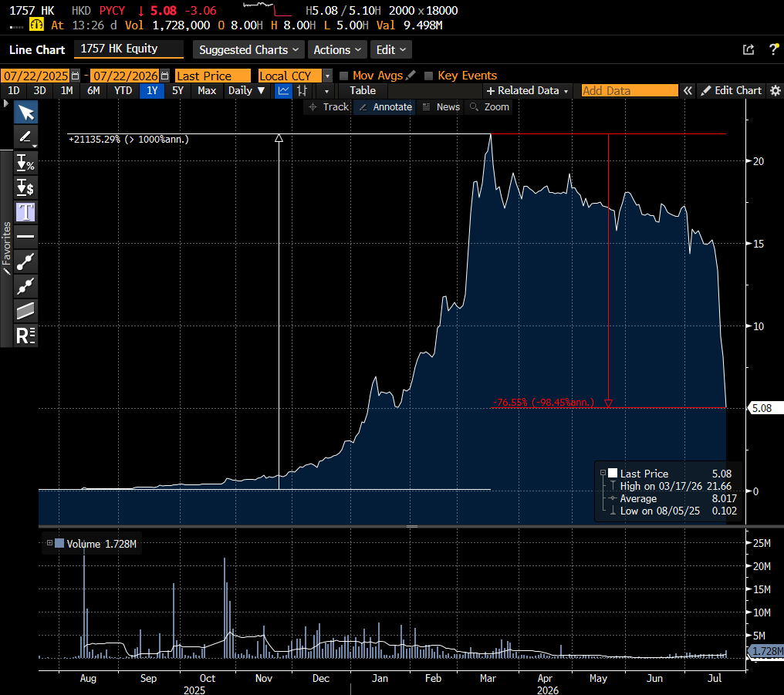Select the 3D range tab

coord(39,90)
